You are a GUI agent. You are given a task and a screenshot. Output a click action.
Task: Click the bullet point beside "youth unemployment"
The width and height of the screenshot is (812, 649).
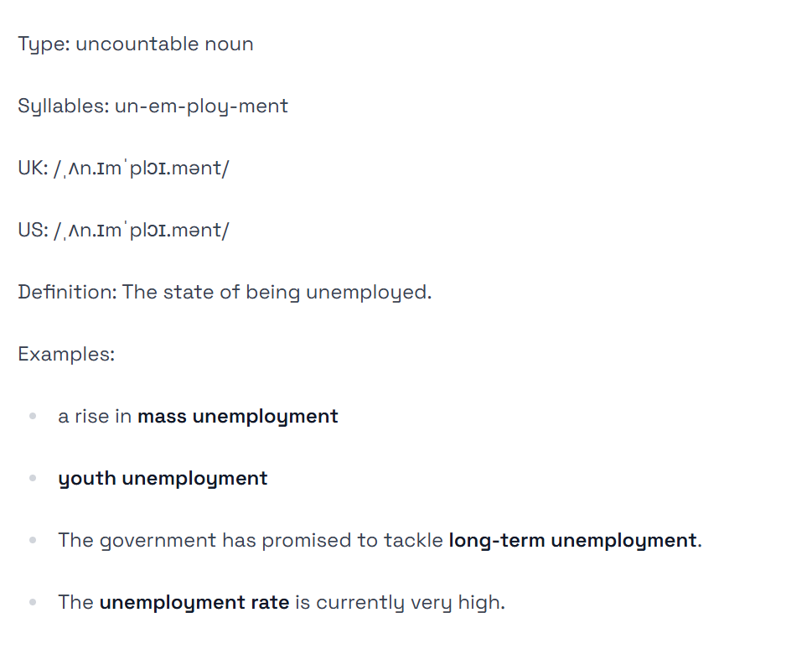tap(33, 479)
